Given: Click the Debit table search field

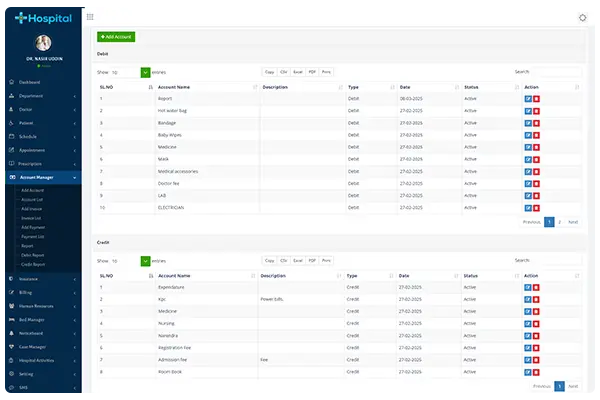Looking at the screenshot, I should pos(557,72).
